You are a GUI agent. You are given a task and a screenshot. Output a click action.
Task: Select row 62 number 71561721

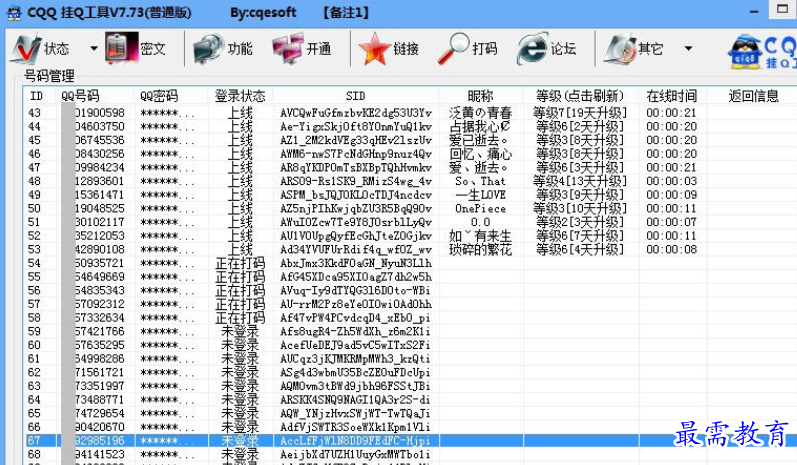[100, 373]
